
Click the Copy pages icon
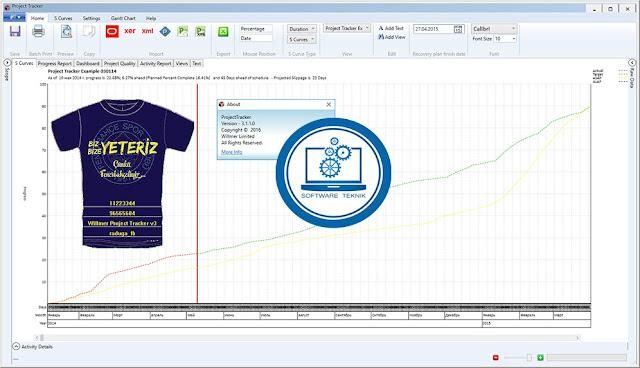pyautogui.click(x=89, y=31)
